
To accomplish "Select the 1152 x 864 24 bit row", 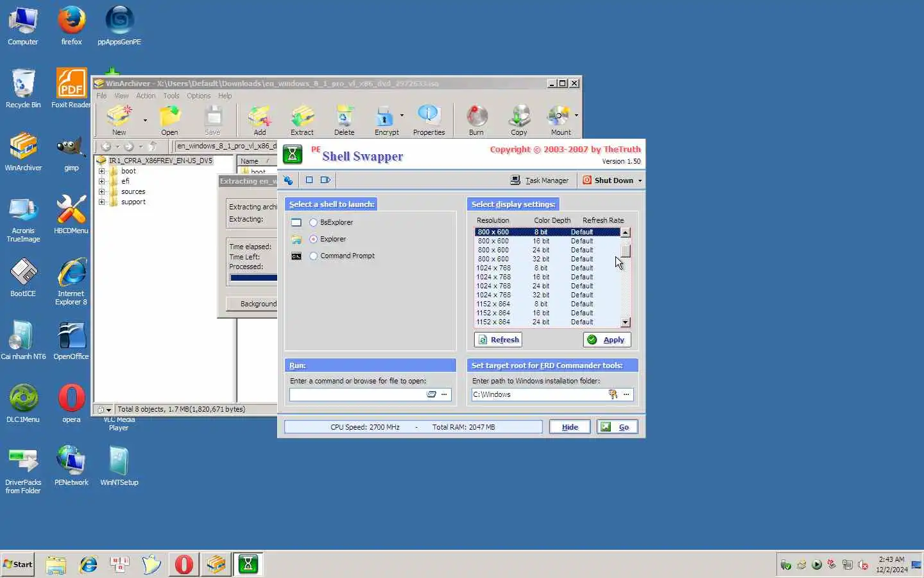I will coord(547,322).
